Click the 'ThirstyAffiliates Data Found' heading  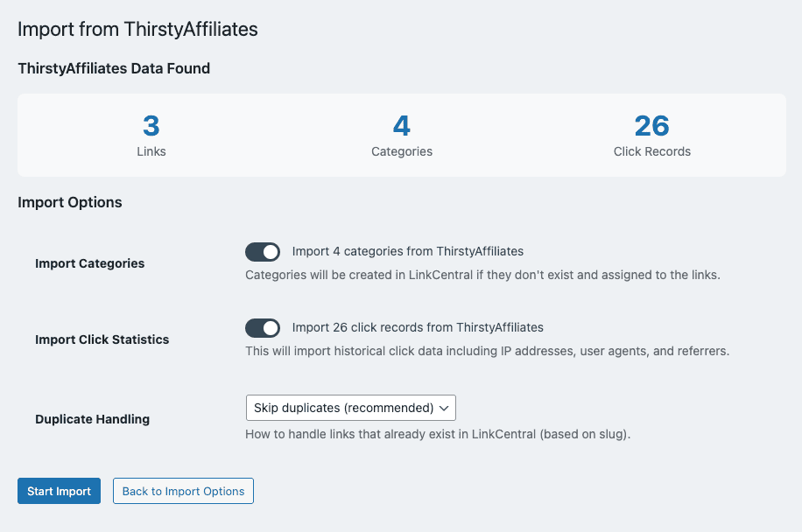click(114, 68)
